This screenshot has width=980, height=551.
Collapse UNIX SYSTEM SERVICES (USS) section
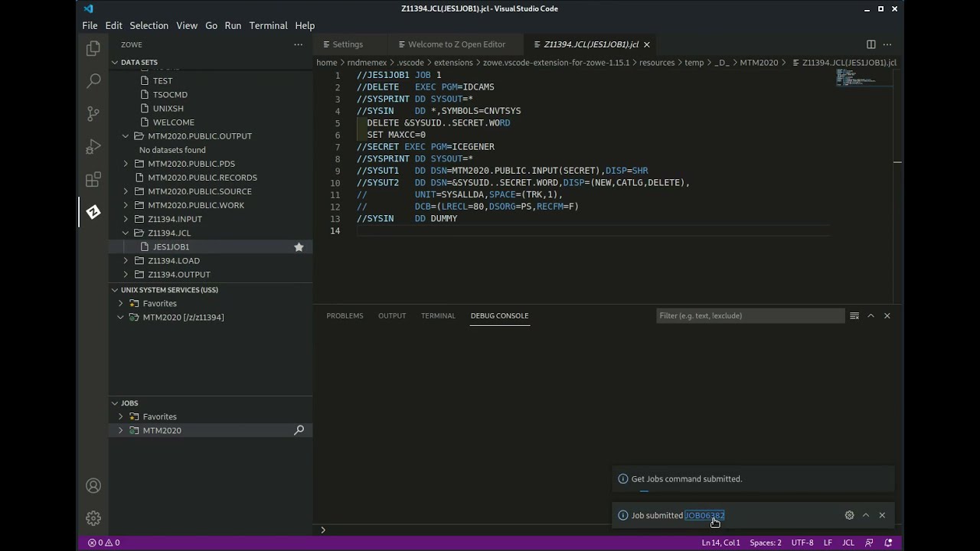point(115,290)
